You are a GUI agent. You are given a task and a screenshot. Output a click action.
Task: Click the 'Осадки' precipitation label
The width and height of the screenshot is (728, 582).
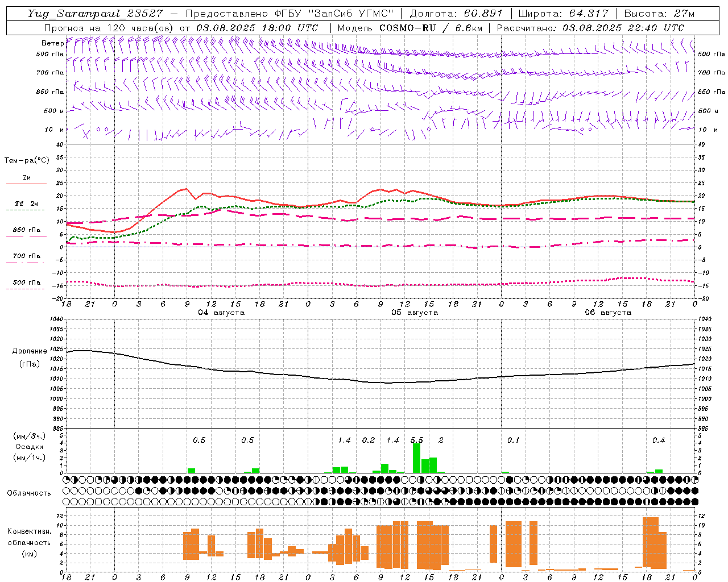tap(30, 447)
